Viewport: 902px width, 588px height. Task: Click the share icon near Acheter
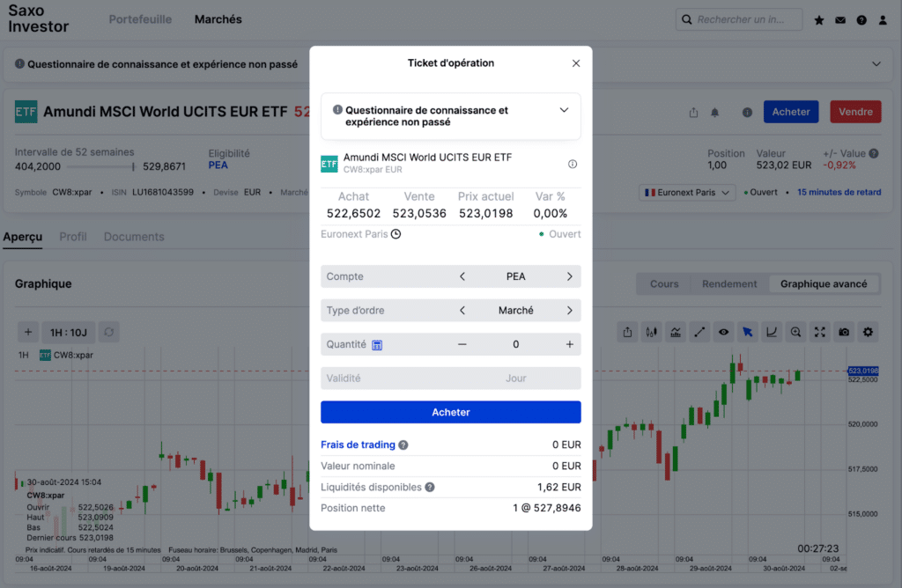pos(694,112)
